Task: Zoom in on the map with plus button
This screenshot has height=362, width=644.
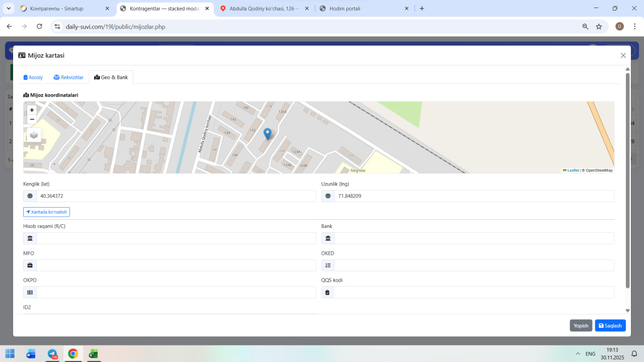Action: click(32, 110)
